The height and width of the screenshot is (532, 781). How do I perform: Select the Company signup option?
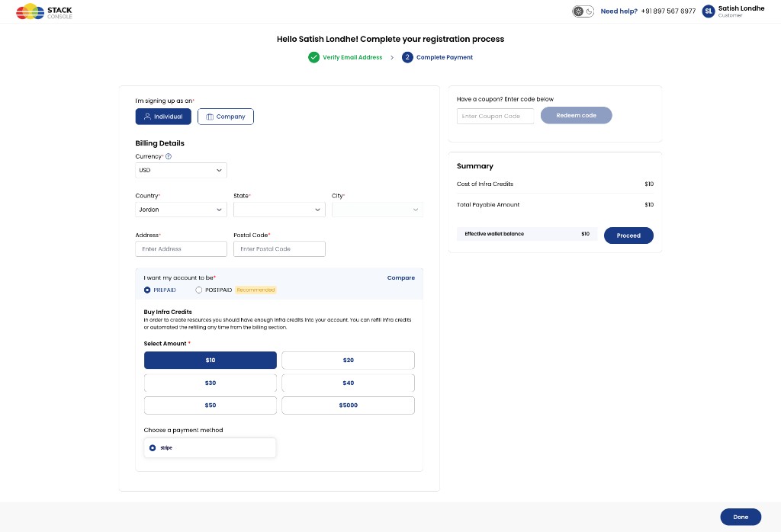[226, 117]
